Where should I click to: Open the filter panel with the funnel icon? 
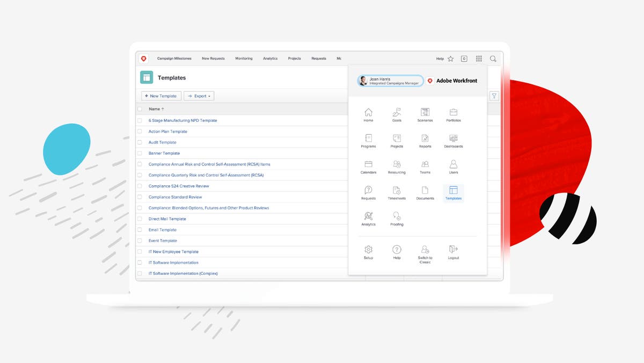(494, 96)
